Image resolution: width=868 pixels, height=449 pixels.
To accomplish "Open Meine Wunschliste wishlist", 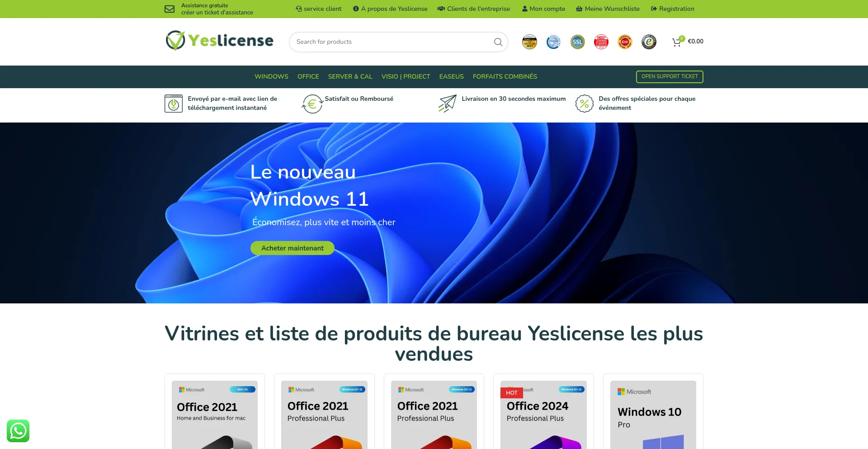I will point(608,9).
